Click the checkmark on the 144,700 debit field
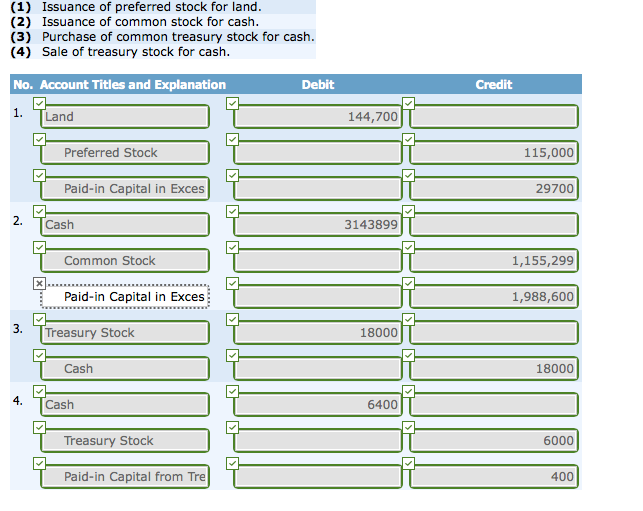Image resolution: width=643 pixels, height=511 pixels. pyautogui.click(x=232, y=103)
